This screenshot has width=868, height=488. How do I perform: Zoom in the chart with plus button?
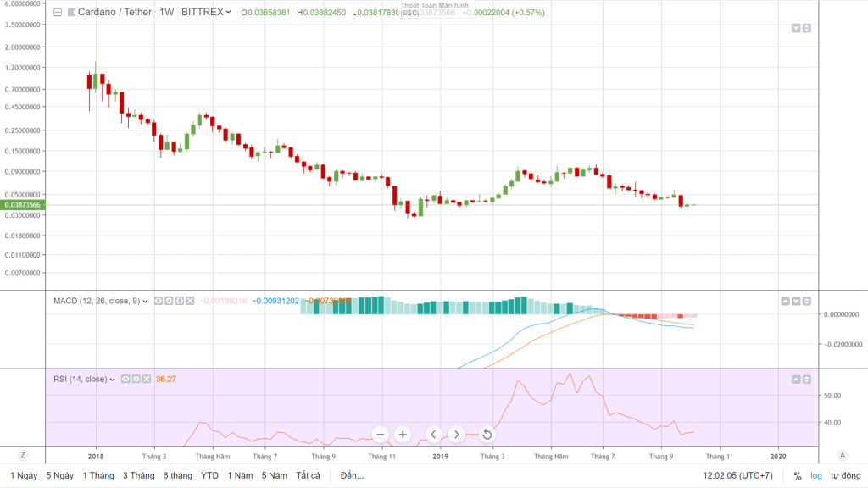[403, 435]
